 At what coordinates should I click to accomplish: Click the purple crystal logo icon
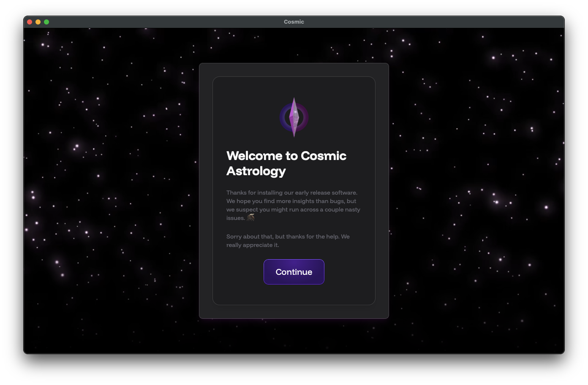(294, 117)
